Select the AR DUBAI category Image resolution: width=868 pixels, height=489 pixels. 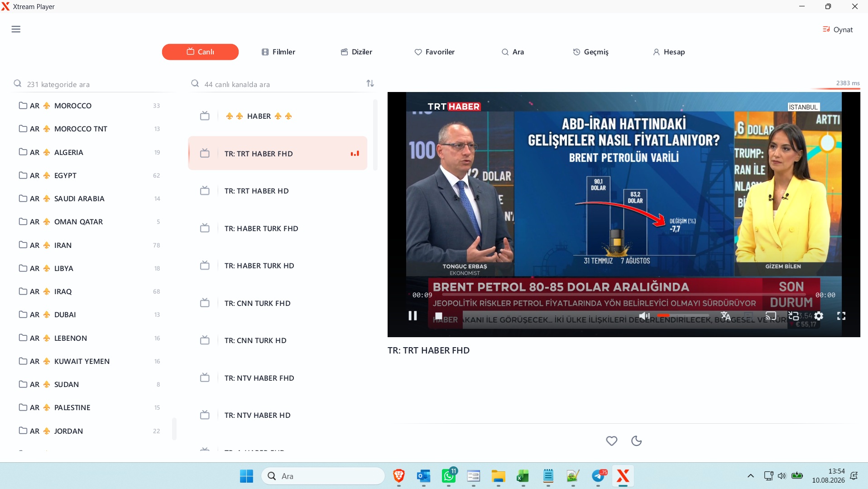coord(90,315)
